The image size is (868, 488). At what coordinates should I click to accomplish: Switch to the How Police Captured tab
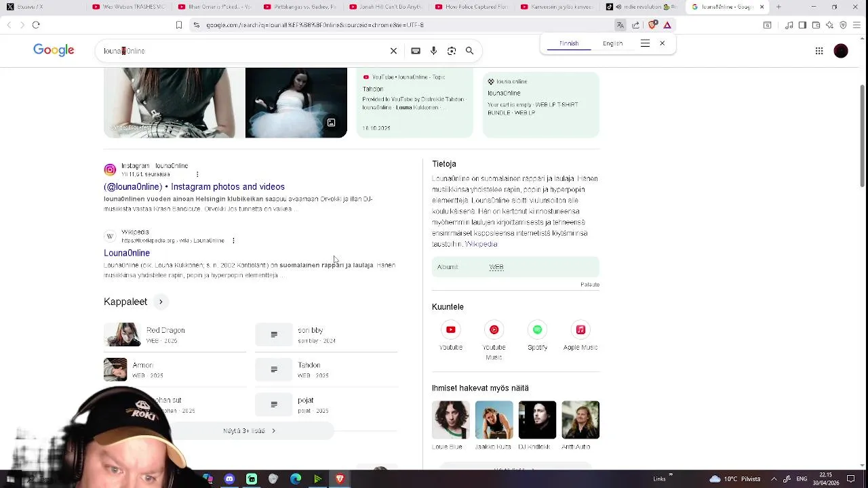[x=473, y=7]
